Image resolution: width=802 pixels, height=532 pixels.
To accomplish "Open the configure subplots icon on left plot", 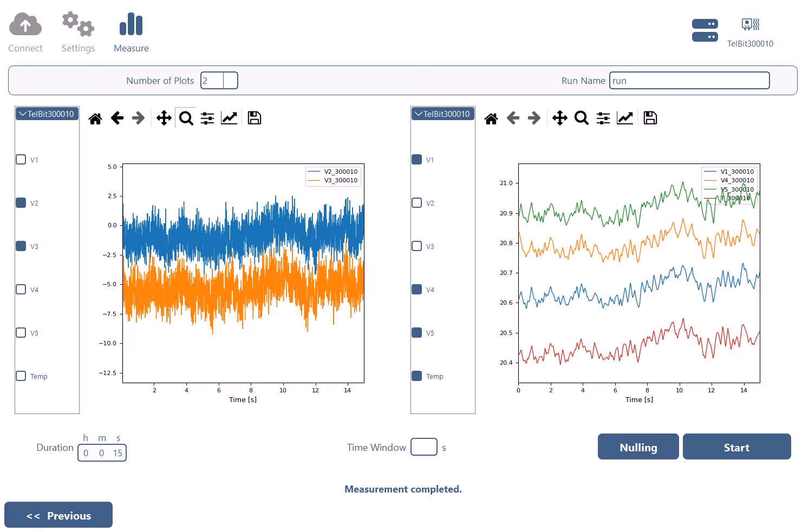I will 207,117.
